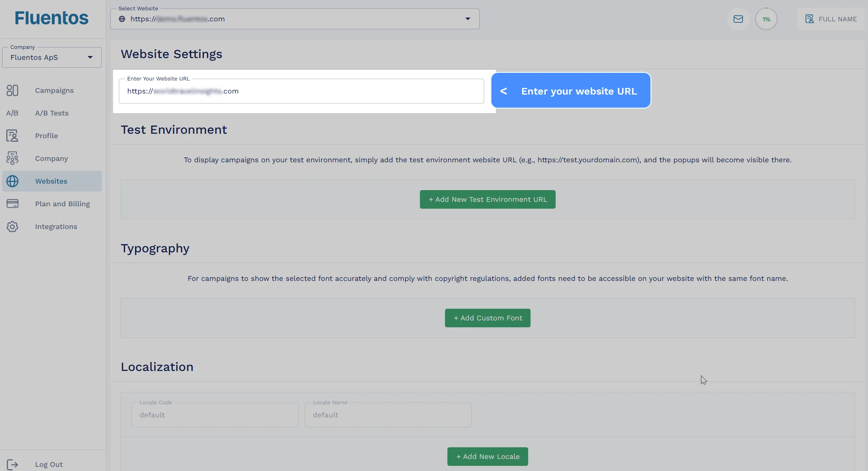Click the Integrations gear icon
Screen dimensions: 868x471
pyautogui.click(x=12, y=227)
